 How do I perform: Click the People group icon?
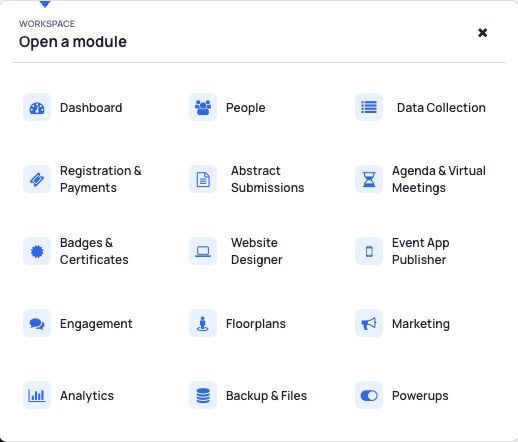point(203,108)
